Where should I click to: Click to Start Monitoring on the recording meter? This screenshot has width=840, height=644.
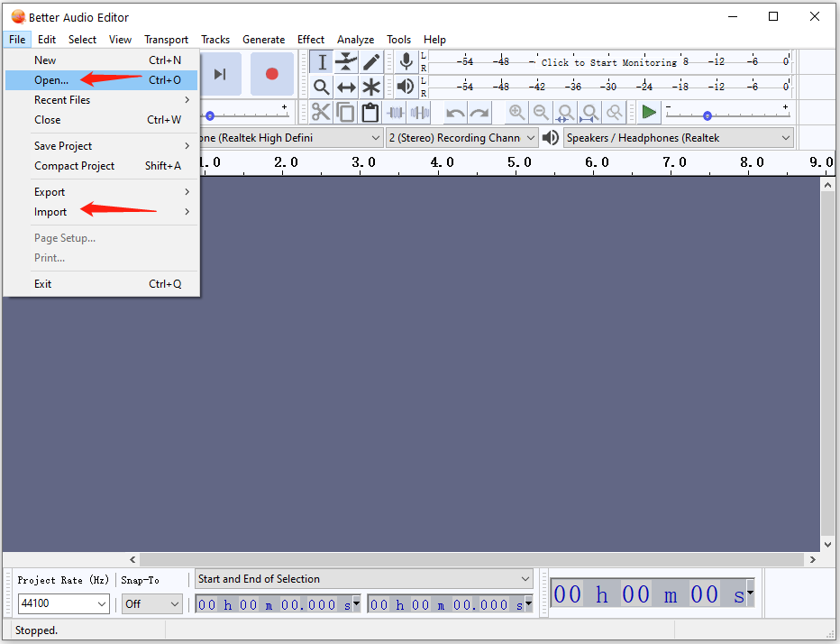click(608, 62)
